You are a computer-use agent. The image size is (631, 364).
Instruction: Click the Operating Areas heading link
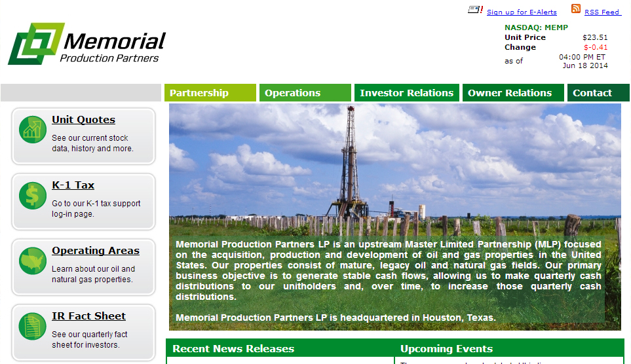pyautogui.click(x=95, y=251)
